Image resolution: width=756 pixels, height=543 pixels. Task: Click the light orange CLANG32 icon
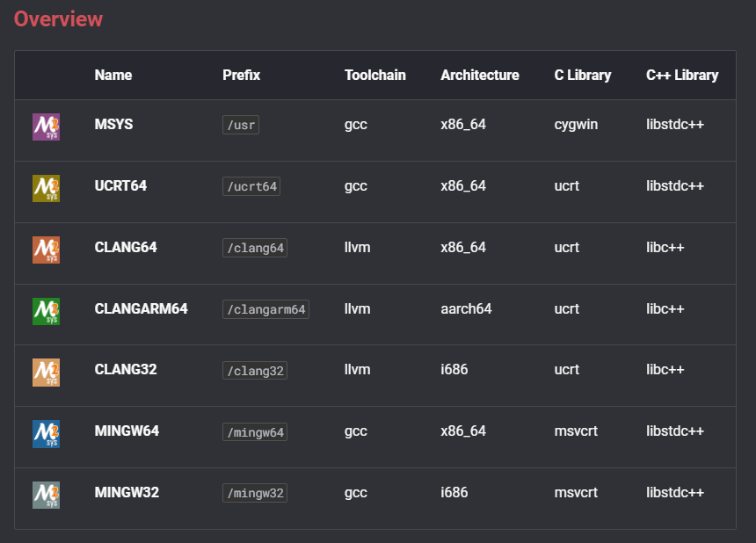[46, 373]
